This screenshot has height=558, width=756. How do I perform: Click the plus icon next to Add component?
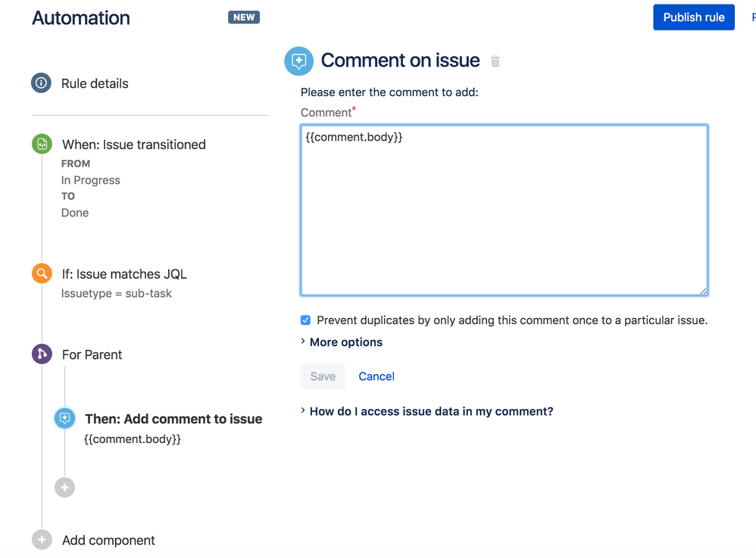[42, 539]
